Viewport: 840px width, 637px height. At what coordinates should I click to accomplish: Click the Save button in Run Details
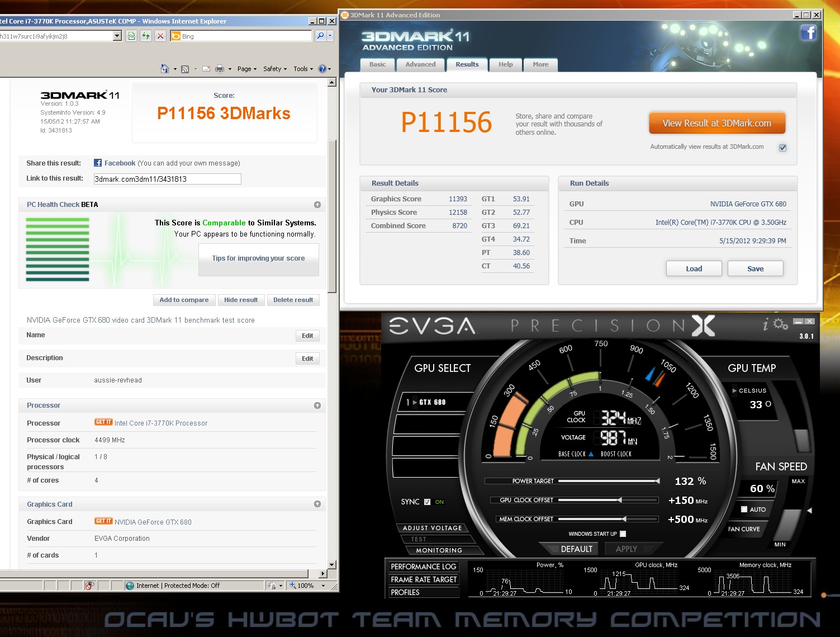pyautogui.click(x=755, y=268)
